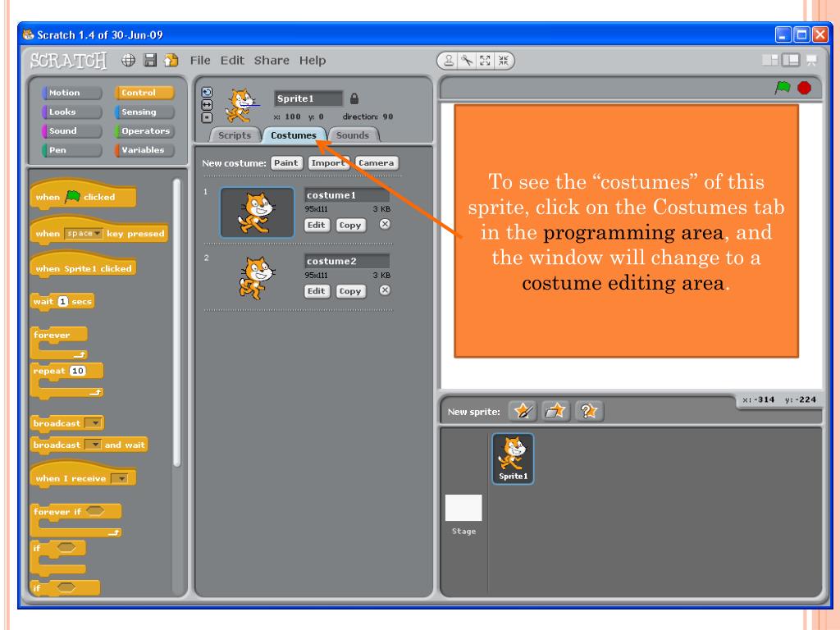The width and height of the screenshot is (840, 630).
Task: Click the blocks palette scrollbar
Action: [177, 323]
